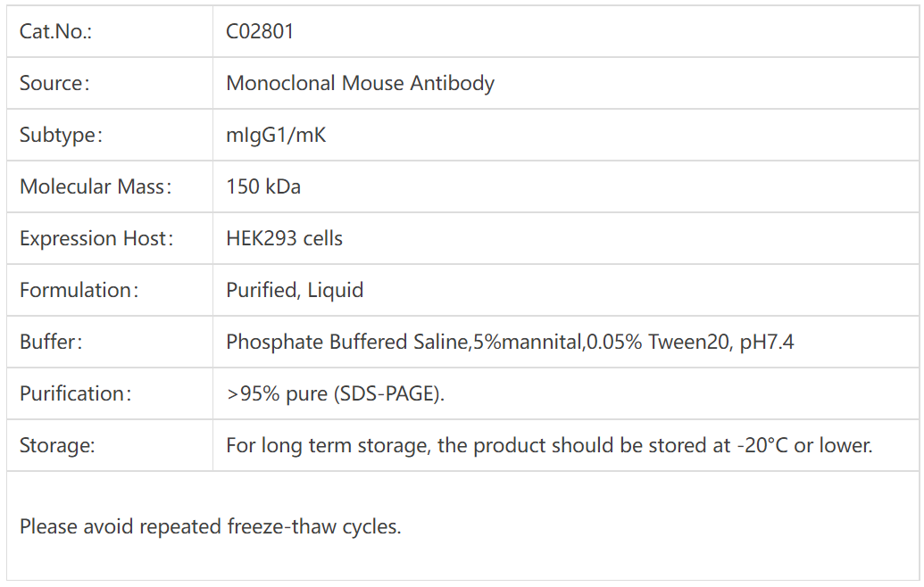Click the Storage label
The width and height of the screenshot is (924, 587).
pos(57,446)
